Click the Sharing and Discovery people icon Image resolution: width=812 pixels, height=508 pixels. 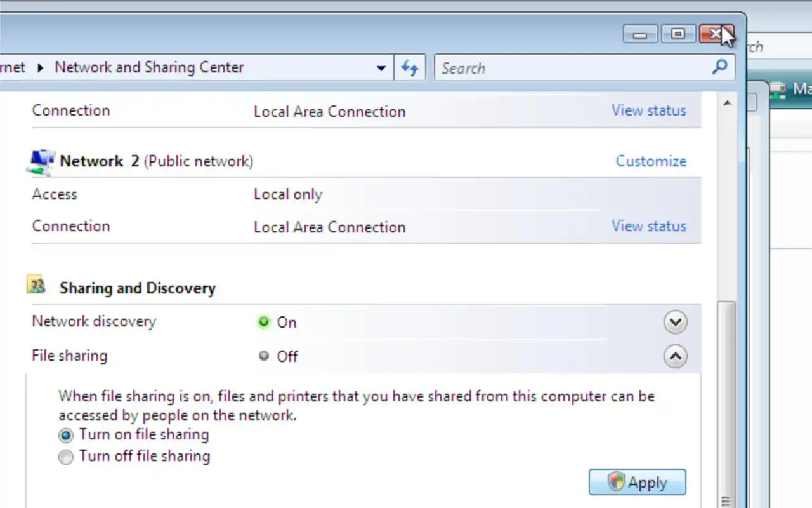pyautogui.click(x=36, y=285)
